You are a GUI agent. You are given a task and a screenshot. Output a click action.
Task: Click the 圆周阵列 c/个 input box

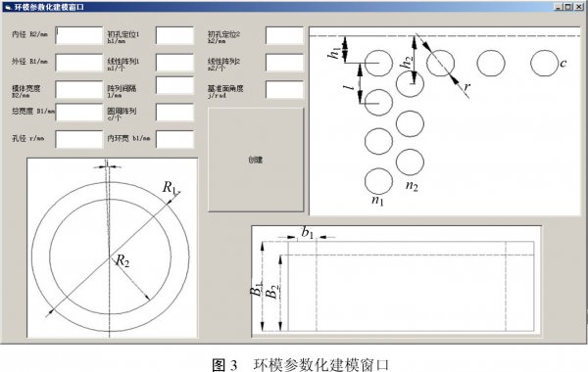coord(174,113)
